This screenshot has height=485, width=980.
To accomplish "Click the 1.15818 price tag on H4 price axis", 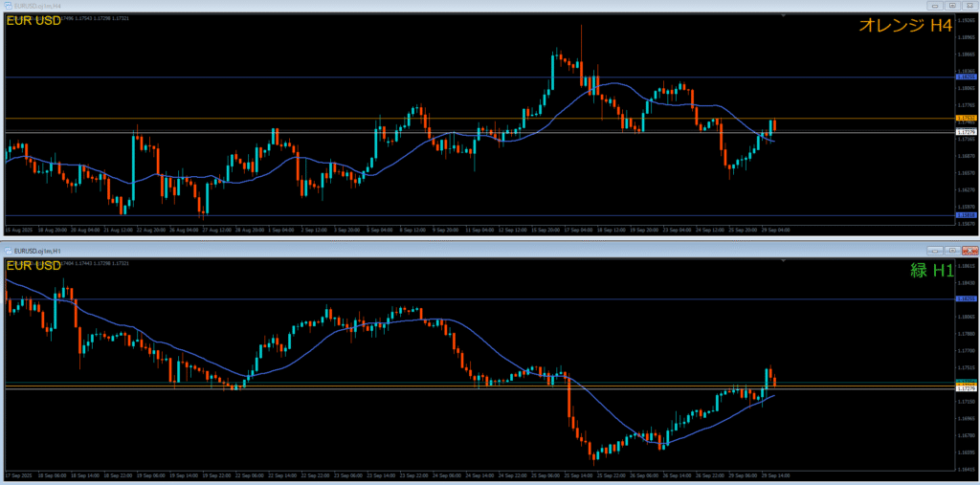I will (x=966, y=215).
